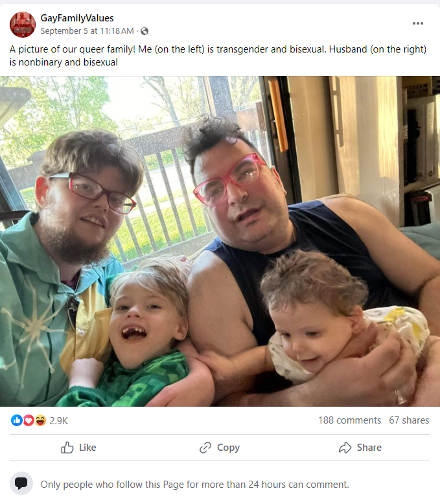Open the three-dot post options menu
The width and height of the screenshot is (440, 504).
pyautogui.click(x=417, y=23)
